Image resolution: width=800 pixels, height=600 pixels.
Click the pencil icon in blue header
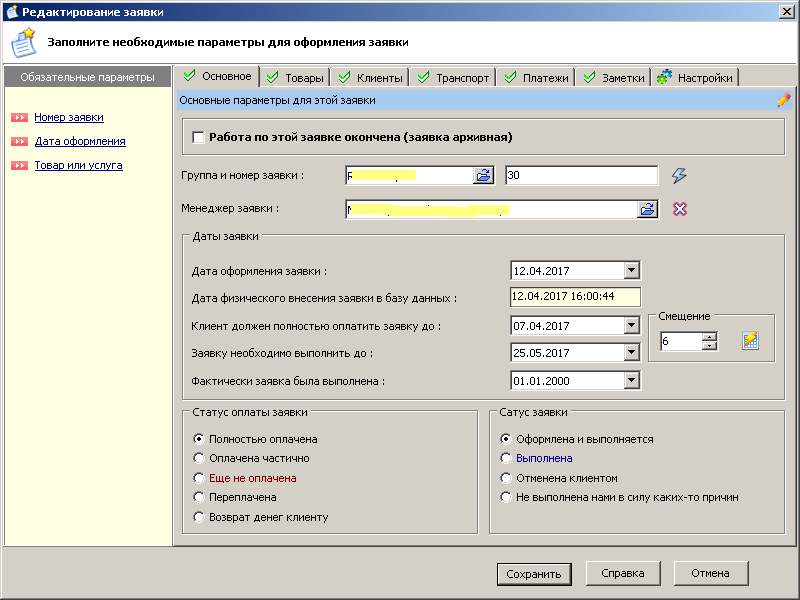click(783, 100)
